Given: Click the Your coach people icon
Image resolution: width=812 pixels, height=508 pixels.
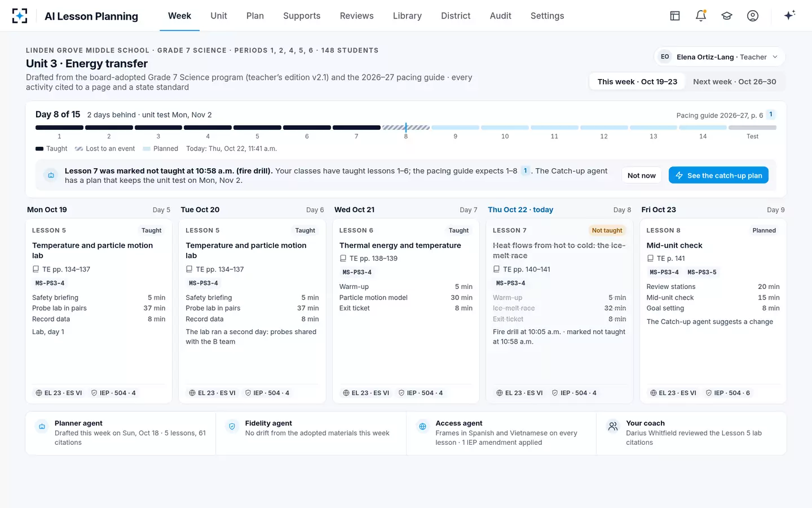Looking at the screenshot, I should click(613, 427).
